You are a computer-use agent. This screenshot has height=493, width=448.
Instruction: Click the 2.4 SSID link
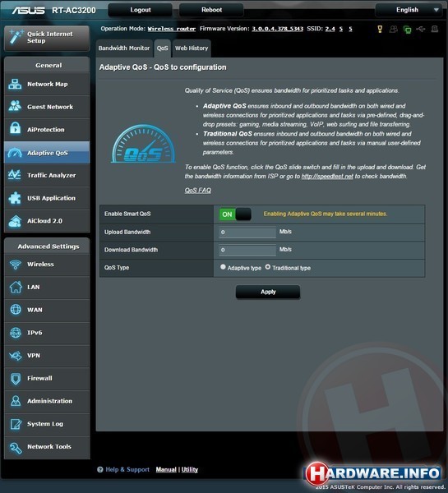pos(330,29)
